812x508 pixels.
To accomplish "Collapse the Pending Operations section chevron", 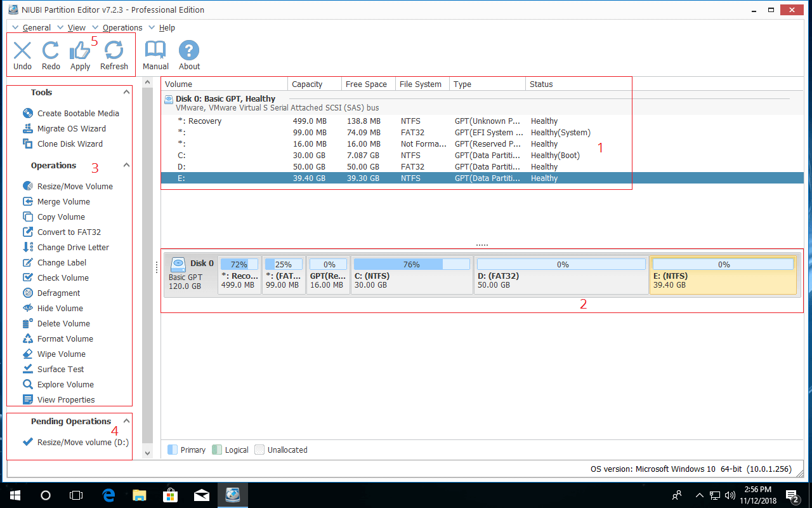I will point(126,421).
